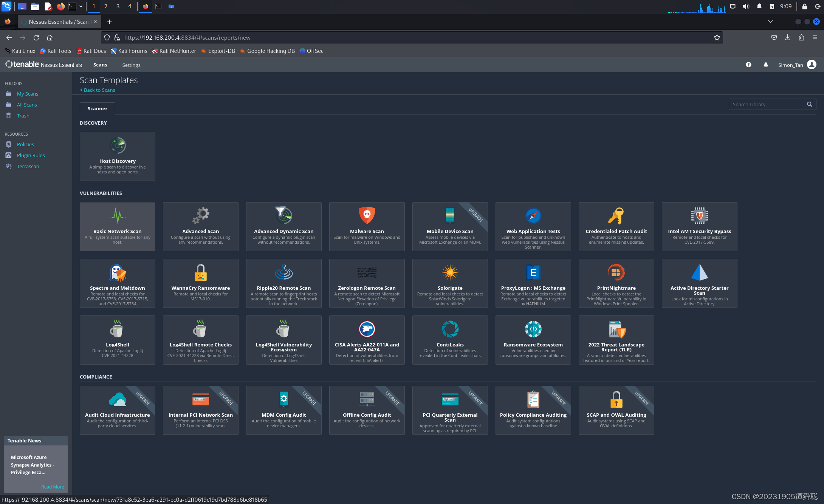Select the Zerologon Remote Scan template
This screenshot has width=824, height=504.
pyautogui.click(x=367, y=283)
